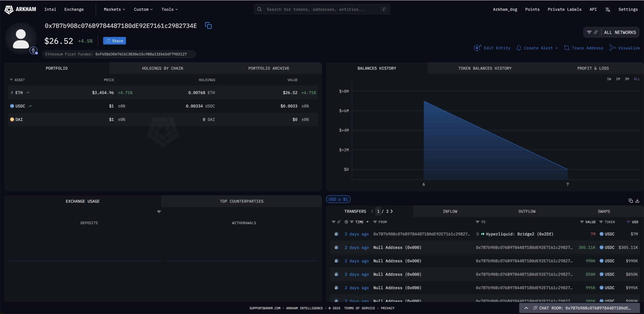Click the Share button
Screen dimensions: 644x314
point(114,41)
